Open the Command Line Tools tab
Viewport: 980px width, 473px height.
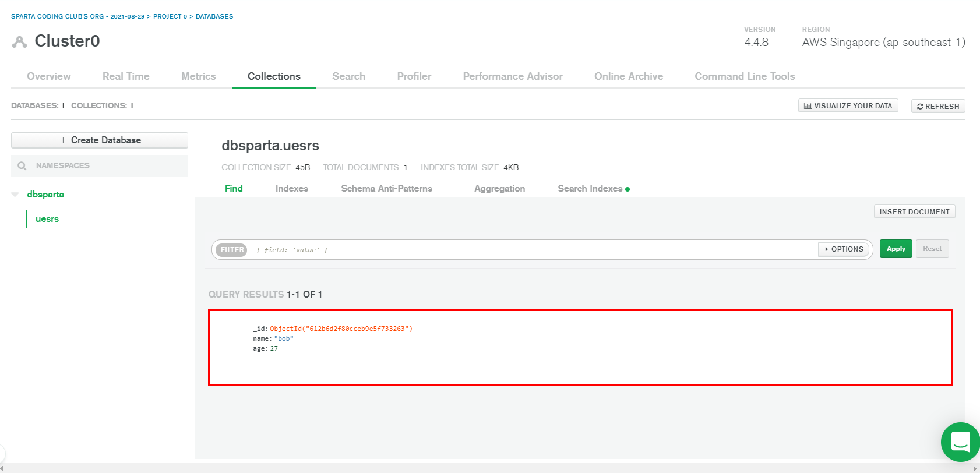[745, 76]
